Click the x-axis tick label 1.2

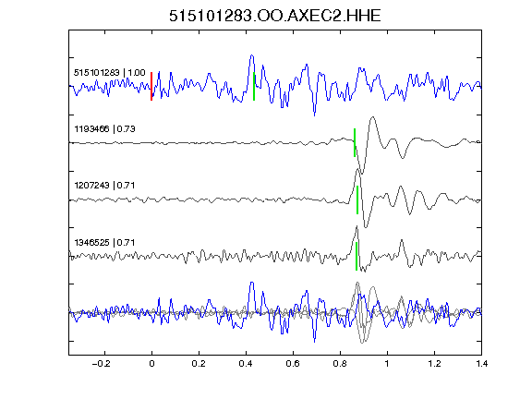point(434,364)
